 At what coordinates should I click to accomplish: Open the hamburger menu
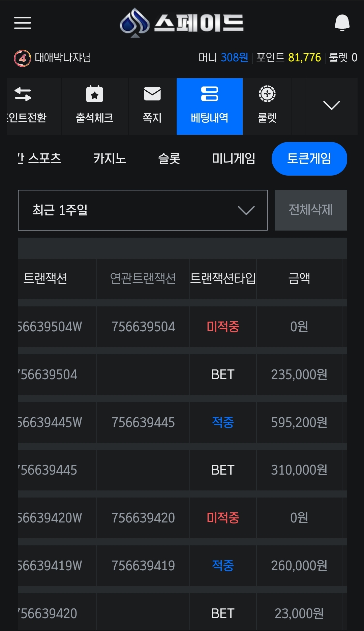(x=22, y=23)
